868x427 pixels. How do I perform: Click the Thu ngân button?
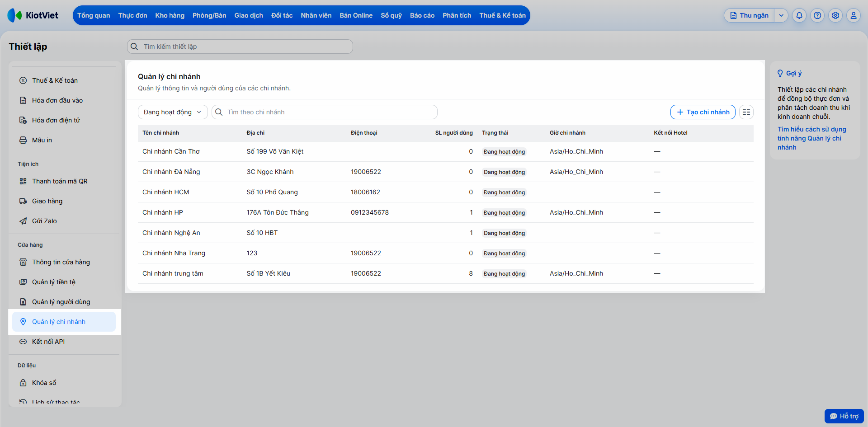[750, 15]
